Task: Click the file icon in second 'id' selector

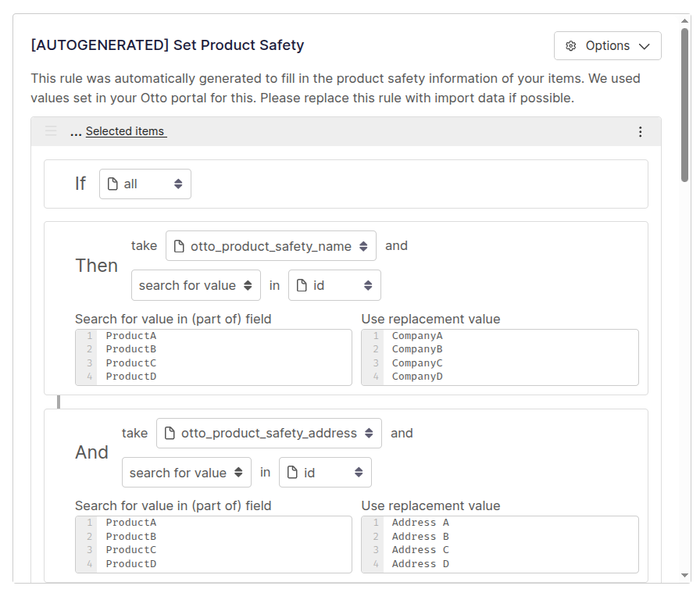Action: point(292,473)
